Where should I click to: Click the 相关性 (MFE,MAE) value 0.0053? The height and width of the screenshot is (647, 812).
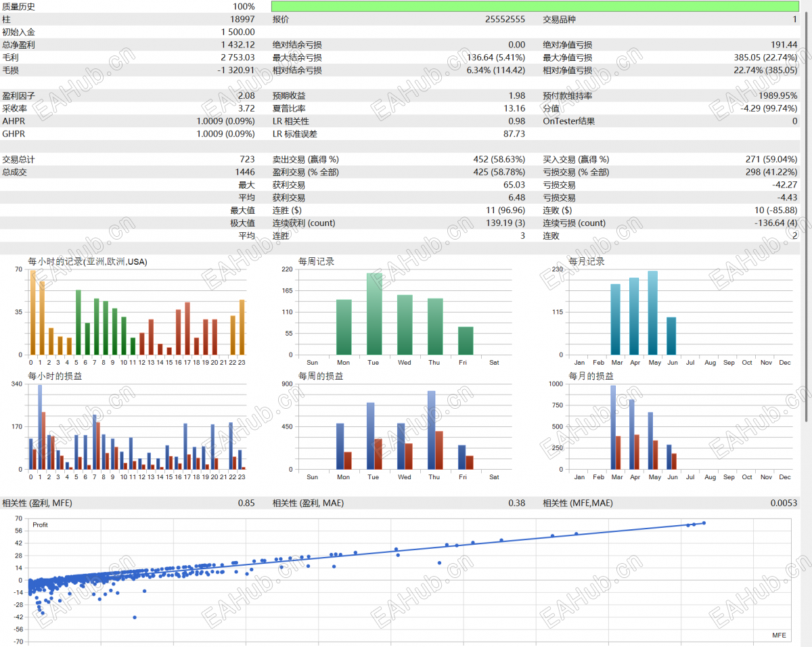pyautogui.click(x=784, y=503)
